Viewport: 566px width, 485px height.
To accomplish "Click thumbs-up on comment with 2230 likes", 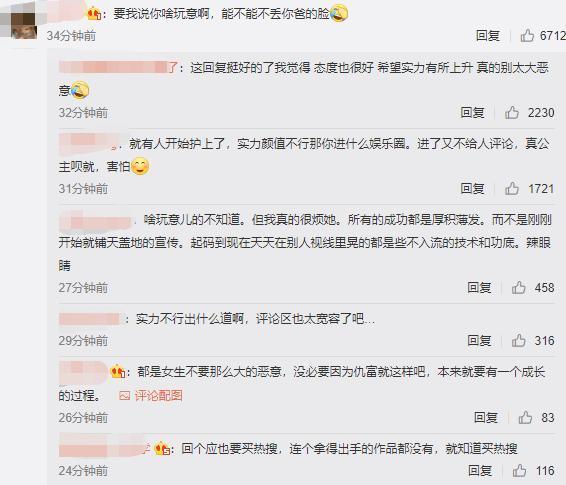I will pos(512,113).
